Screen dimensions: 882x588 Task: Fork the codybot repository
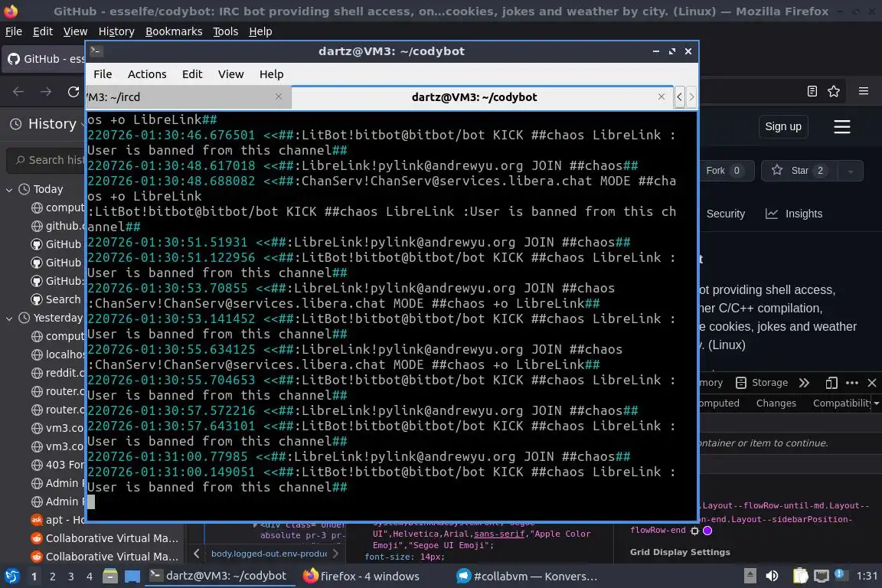point(724,171)
